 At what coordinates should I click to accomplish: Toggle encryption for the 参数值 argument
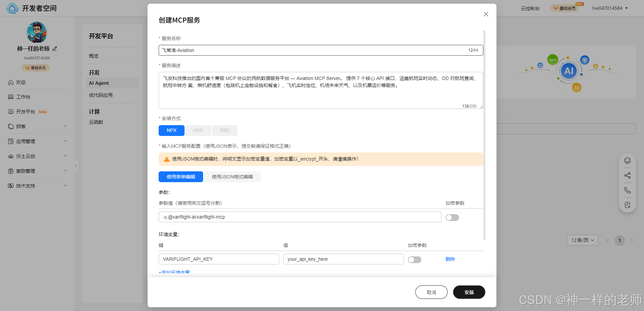point(452,218)
